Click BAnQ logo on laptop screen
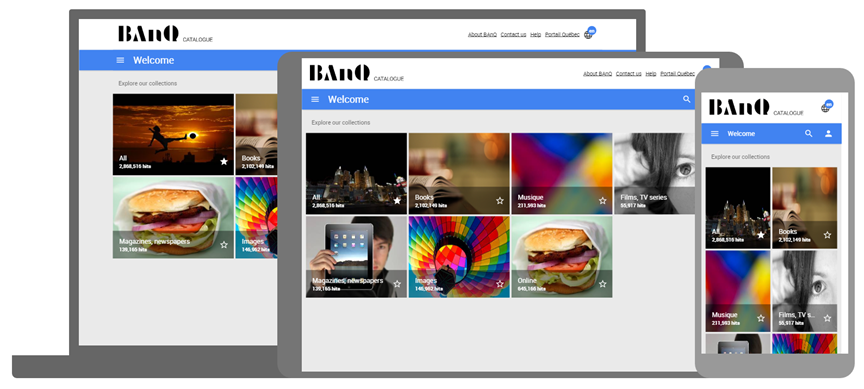 coord(148,34)
